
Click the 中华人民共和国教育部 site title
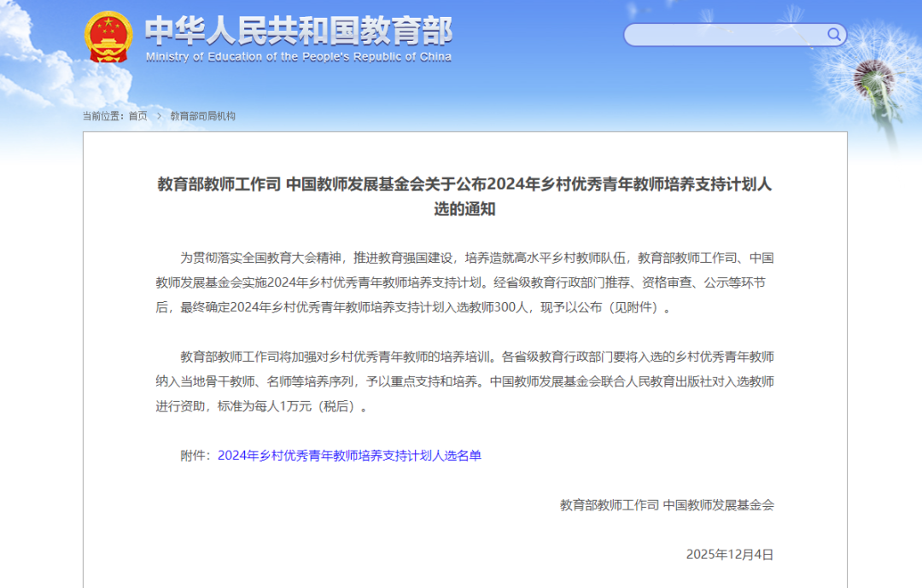298,31
